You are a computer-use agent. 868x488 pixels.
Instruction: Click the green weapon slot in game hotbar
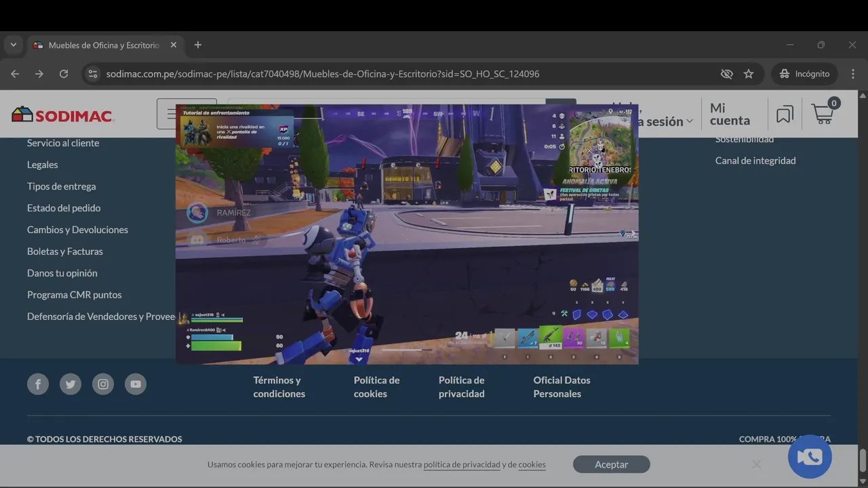click(550, 338)
